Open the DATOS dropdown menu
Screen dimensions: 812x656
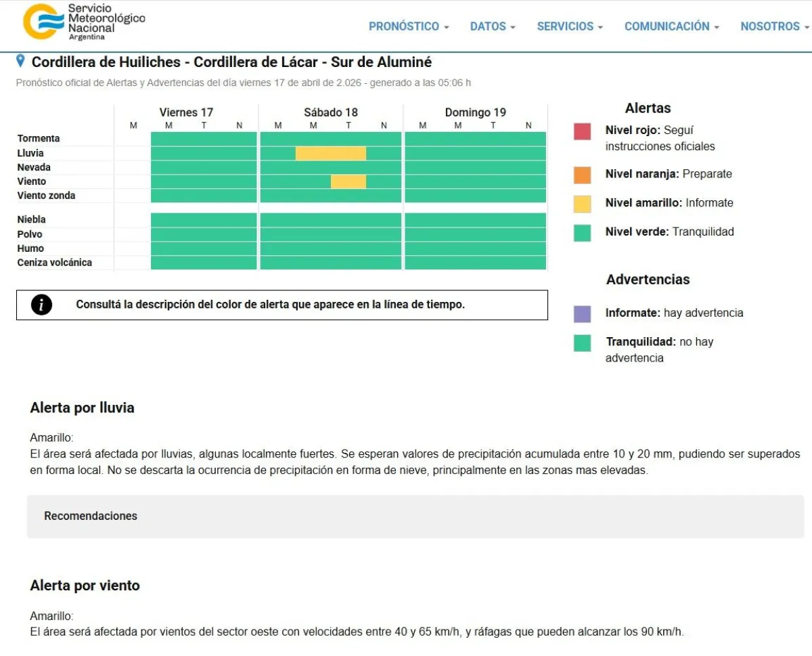(x=492, y=26)
